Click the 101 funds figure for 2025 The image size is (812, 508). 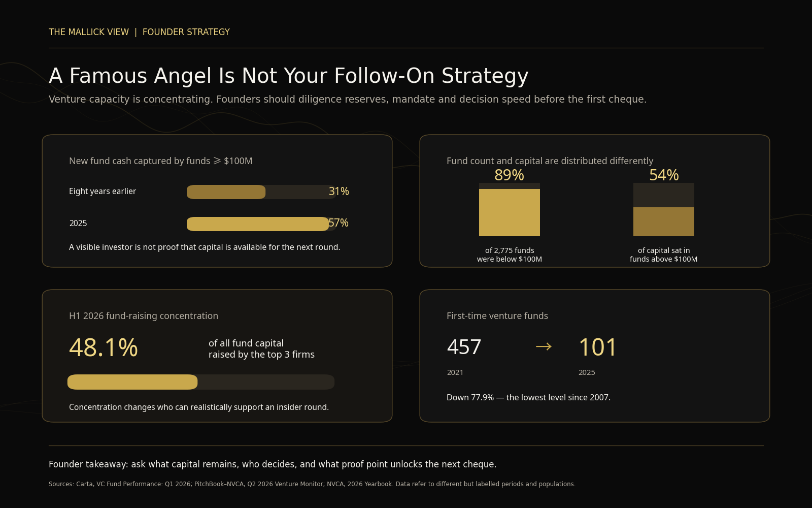(x=598, y=347)
